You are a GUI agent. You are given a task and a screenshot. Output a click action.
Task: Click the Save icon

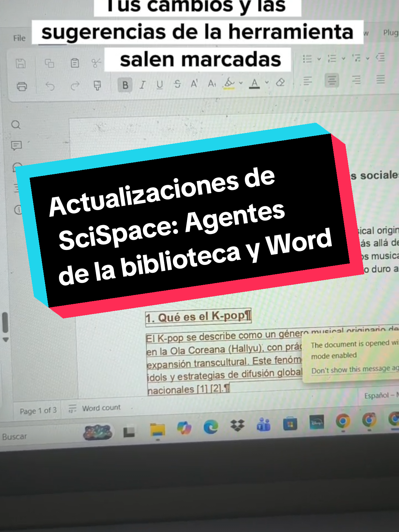point(21,63)
